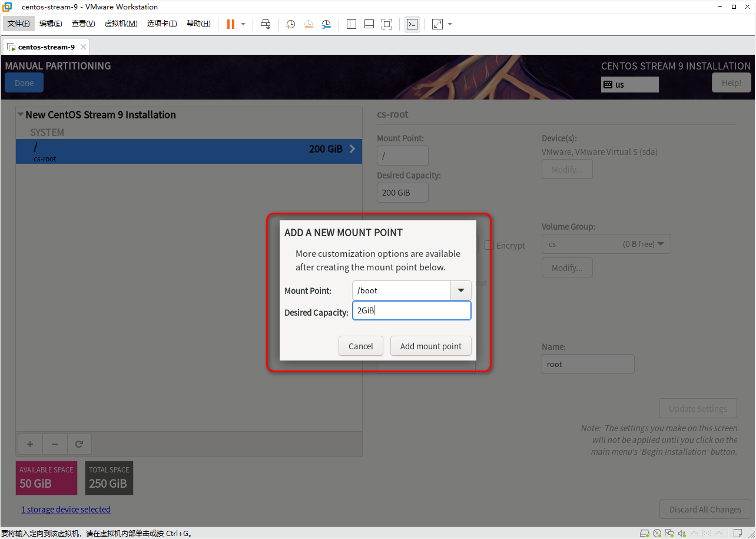Toggle the Encrypt checkbox
Image resolution: width=756 pixels, height=539 pixels.
click(x=489, y=245)
